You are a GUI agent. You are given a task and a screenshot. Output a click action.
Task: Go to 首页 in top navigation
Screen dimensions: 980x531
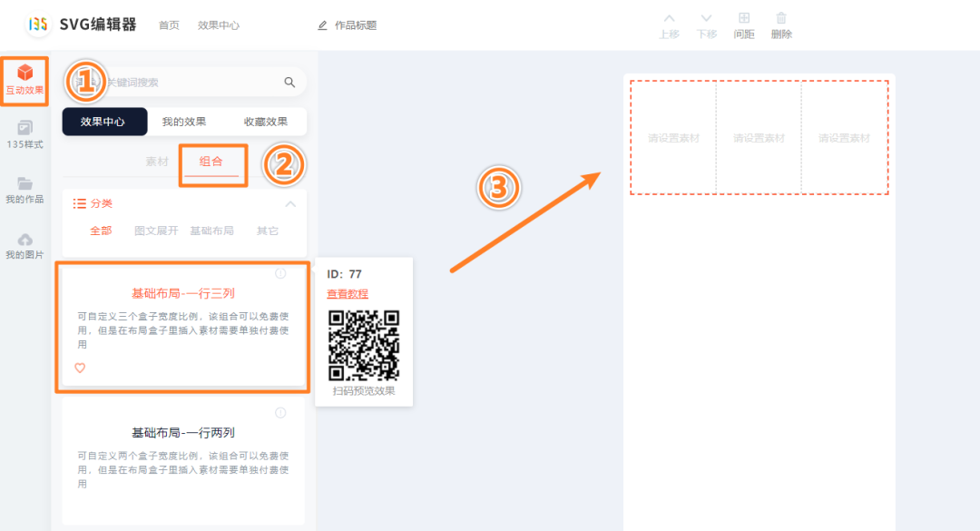click(x=169, y=25)
